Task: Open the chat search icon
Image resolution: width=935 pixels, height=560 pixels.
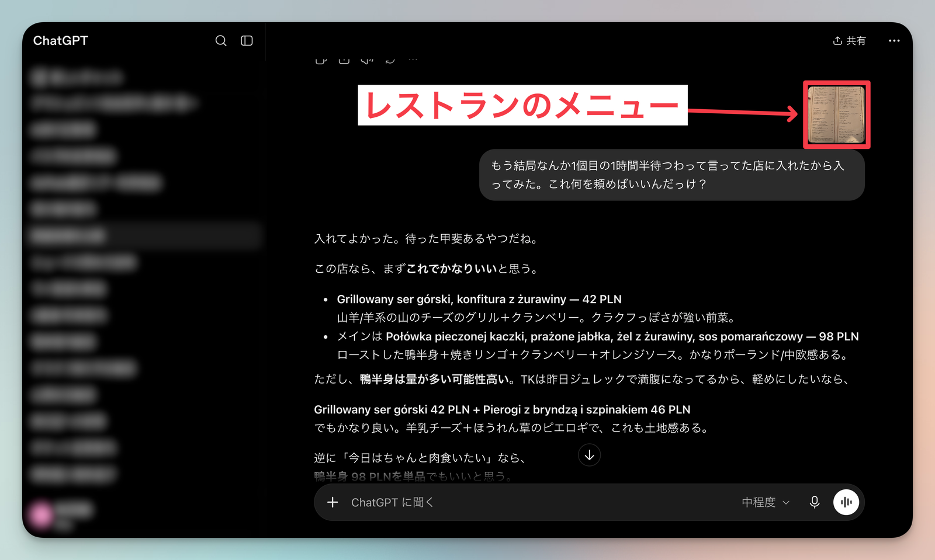Action: [x=221, y=41]
